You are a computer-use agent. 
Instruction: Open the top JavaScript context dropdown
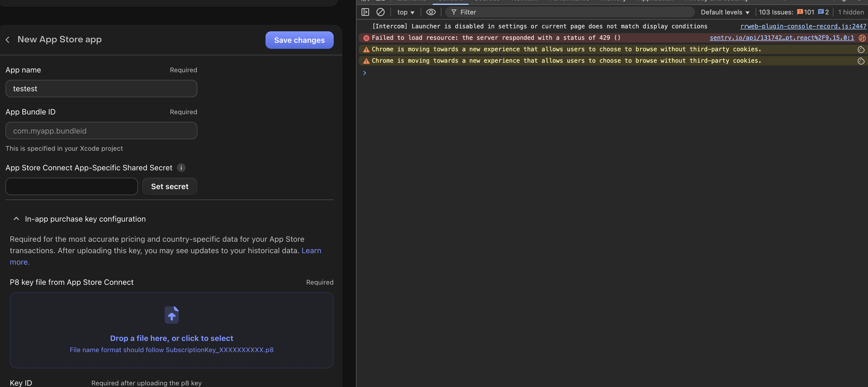406,12
